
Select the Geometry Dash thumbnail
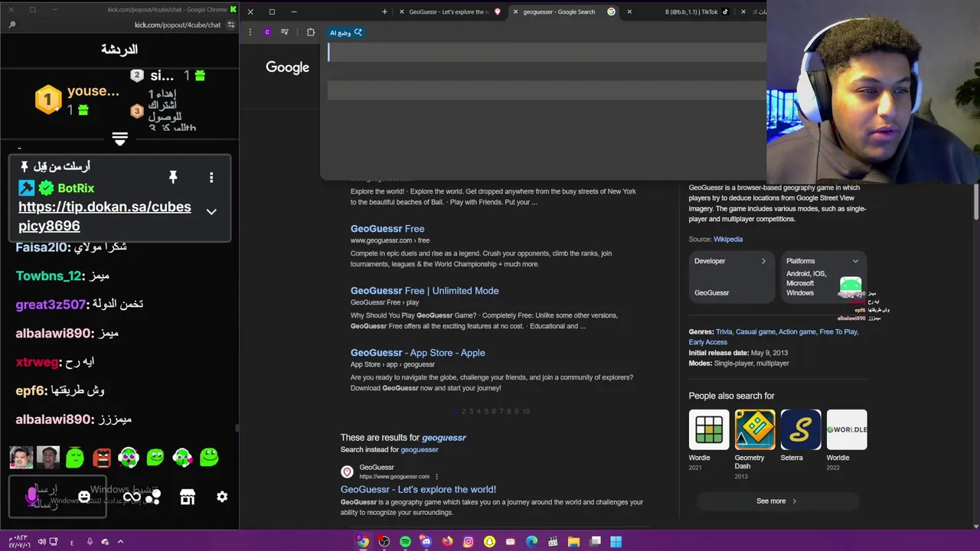click(x=754, y=429)
